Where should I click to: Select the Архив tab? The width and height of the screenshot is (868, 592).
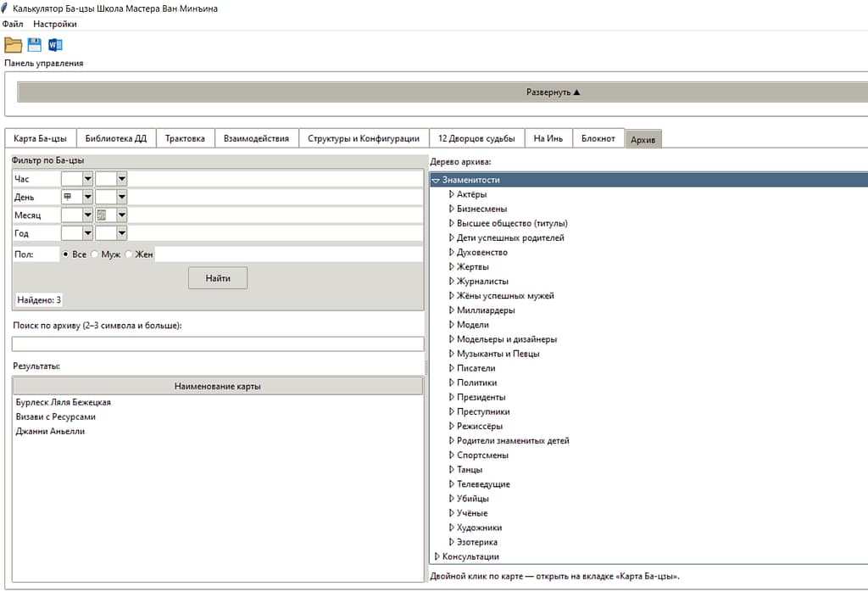click(643, 140)
